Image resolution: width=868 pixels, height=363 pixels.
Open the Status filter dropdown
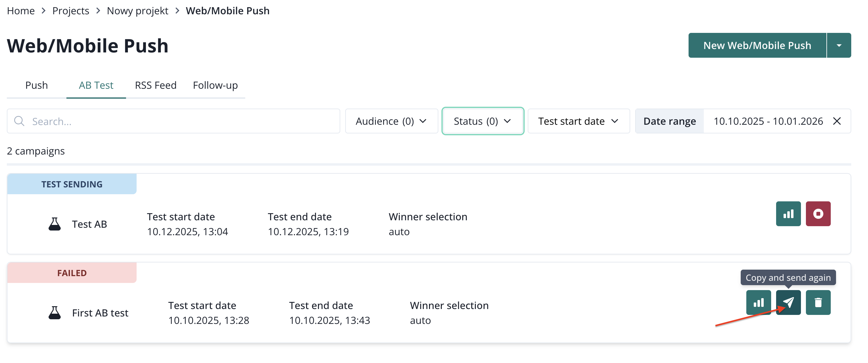[x=482, y=121]
